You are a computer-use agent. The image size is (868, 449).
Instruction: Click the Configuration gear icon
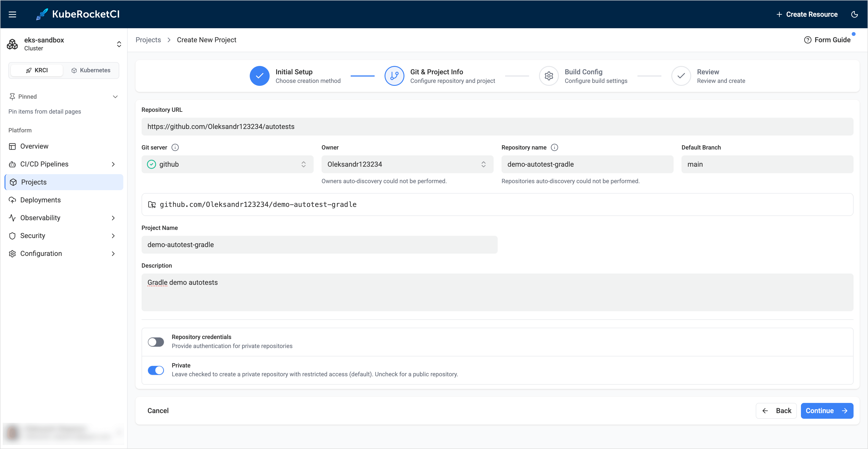pyautogui.click(x=12, y=253)
